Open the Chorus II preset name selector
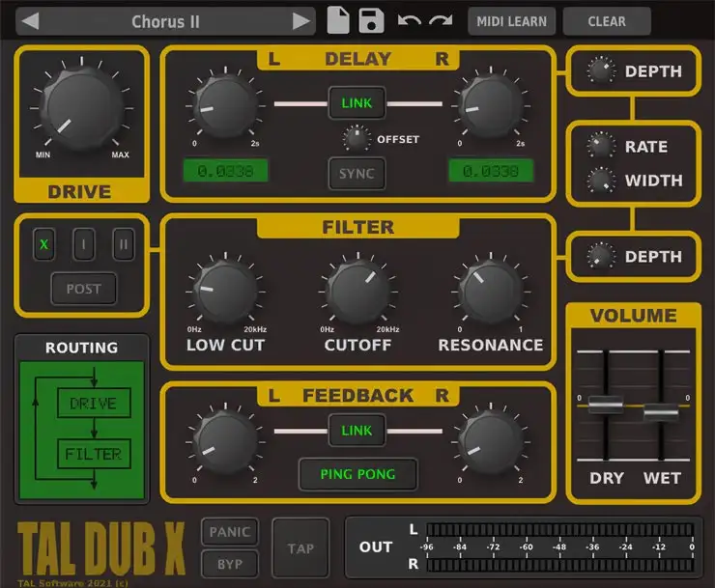 point(165,21)
